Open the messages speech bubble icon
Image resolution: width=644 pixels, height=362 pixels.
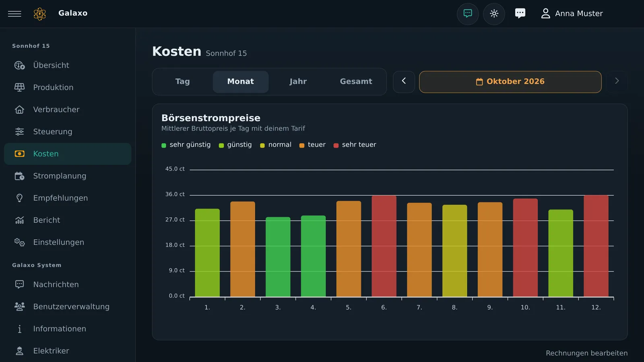[x=520, y=14]
